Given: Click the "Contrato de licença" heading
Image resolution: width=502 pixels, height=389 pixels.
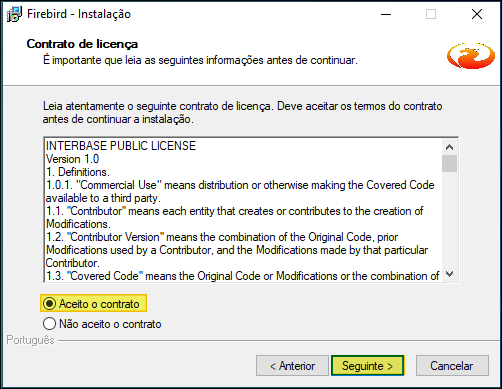Looking at the screenshot, I should pyautogui.click(x=82, y=44).
